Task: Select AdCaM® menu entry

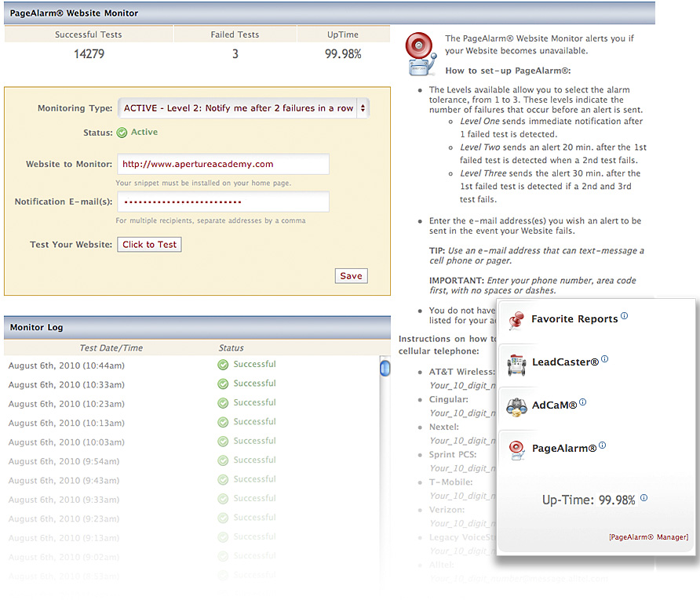Action: (555, 405)
